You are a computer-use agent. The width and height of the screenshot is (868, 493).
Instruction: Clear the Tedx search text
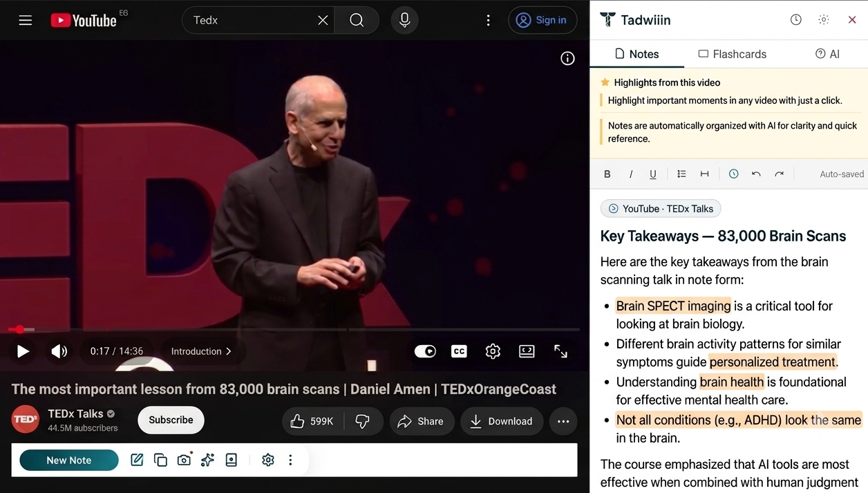coord(323,20)
